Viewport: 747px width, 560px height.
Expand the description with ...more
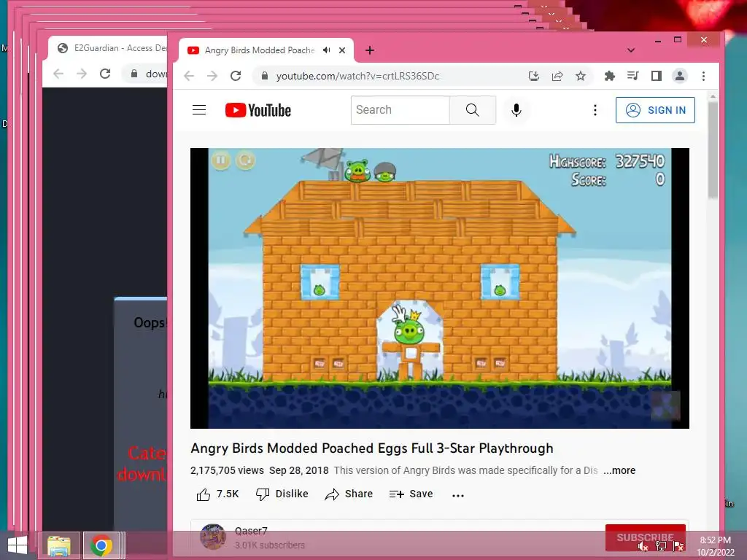coord(619,470)
